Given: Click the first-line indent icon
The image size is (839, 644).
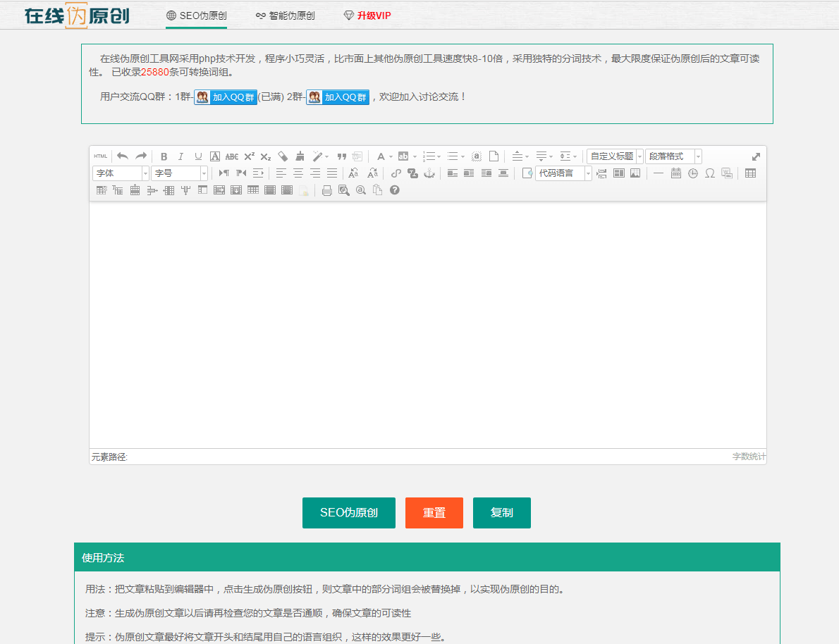Looking at the screenshot, I should (x=258, y=173).
